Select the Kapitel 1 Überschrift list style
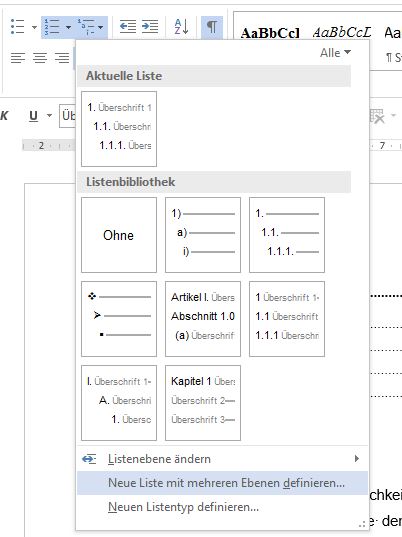The height and width of the screenshot is (537, 402). tap(203, 403)
